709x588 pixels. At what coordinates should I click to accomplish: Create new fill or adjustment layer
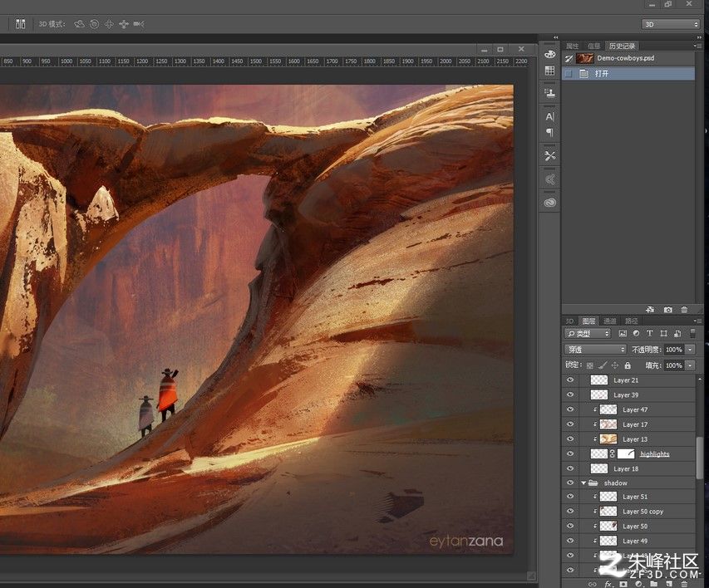click(638, 584)
